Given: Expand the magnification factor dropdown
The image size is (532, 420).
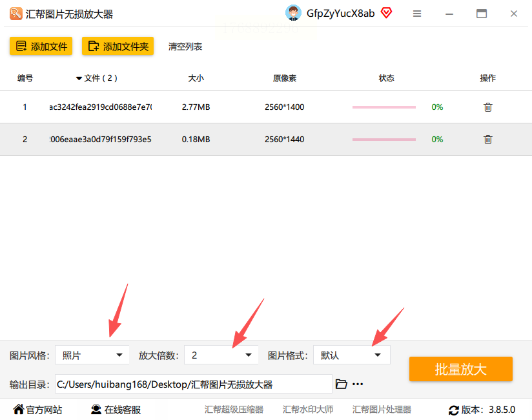Looking at the screenshot, I should pyautogui.click(x=221, y=355).
